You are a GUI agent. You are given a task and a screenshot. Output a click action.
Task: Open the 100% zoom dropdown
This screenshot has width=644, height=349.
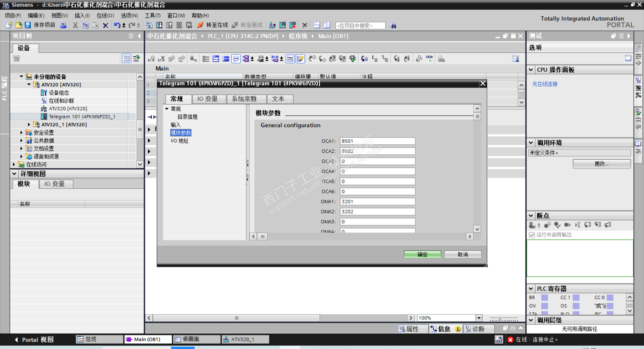(479, 318)
